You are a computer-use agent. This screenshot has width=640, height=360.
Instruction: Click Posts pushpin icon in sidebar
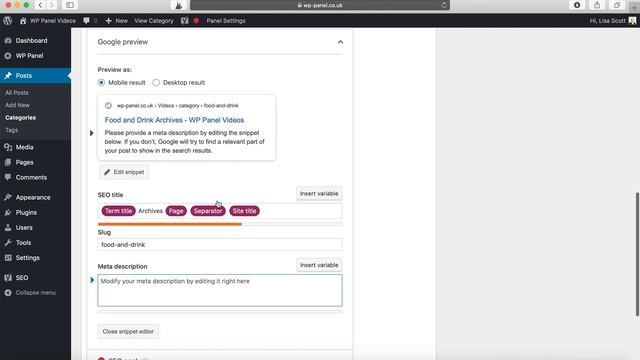point(8,76)
